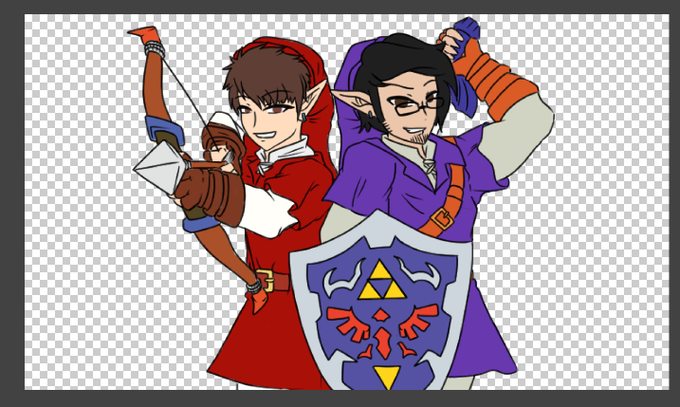Click the red bird emblem on the shield

[x=382, y=331]
